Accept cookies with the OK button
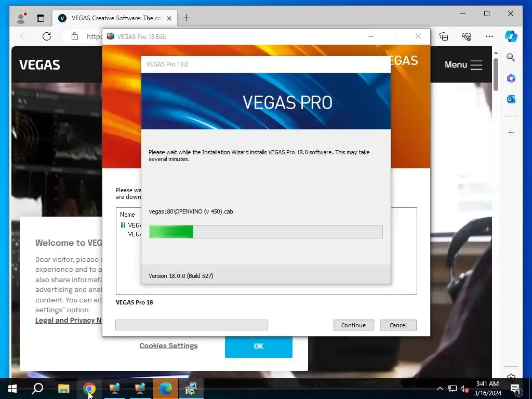Viewport: 532px width, 399px height. point(259,347)
